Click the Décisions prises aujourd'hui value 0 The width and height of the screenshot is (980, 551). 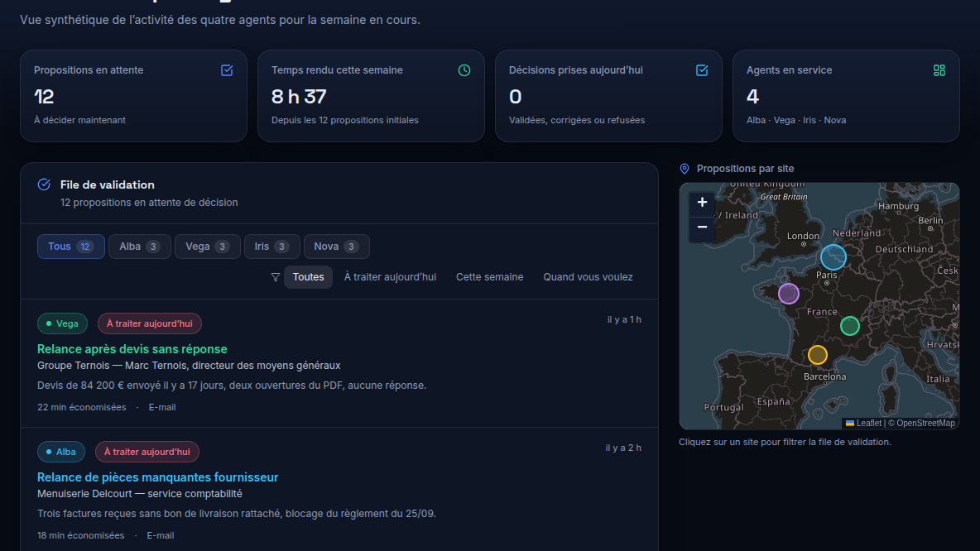[515, 97]
